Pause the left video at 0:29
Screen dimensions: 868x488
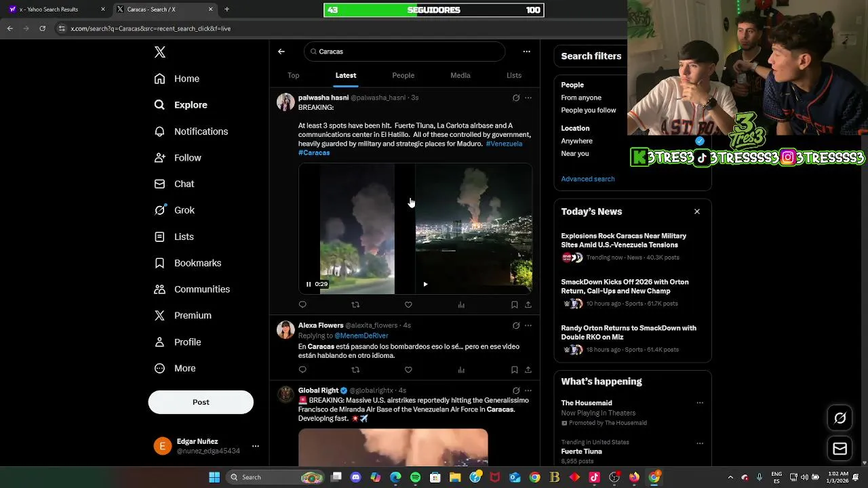(309, 284)
